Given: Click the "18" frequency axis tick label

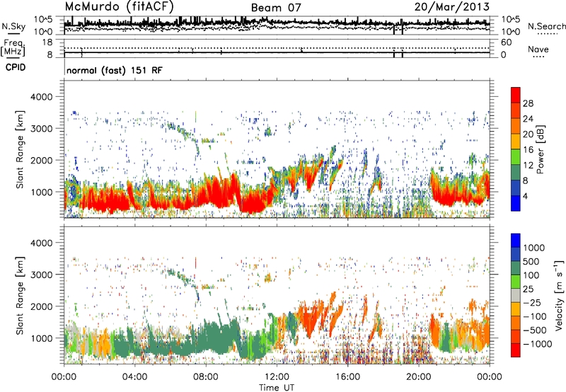Looking at the screenshot, I should 47,42.
